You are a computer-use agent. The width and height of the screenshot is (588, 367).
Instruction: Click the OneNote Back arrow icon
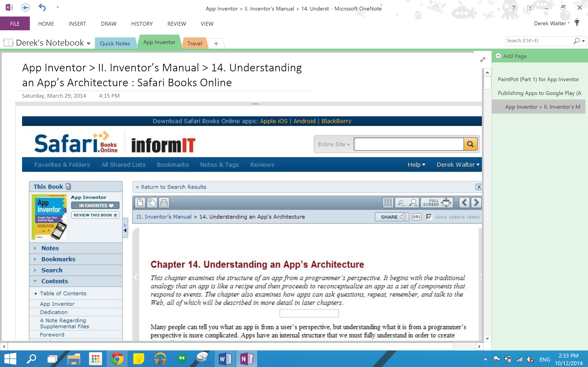pyautogui.click(x=25, y=8)
